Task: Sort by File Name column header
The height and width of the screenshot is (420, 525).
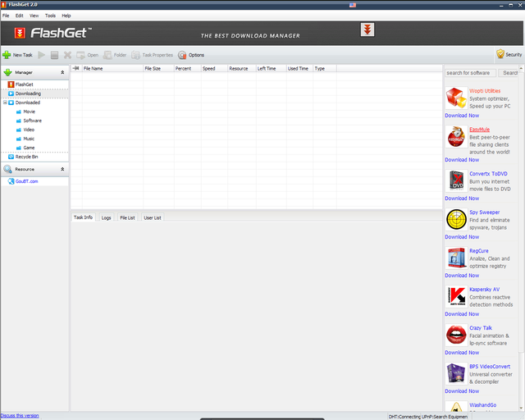Action: 112,68
